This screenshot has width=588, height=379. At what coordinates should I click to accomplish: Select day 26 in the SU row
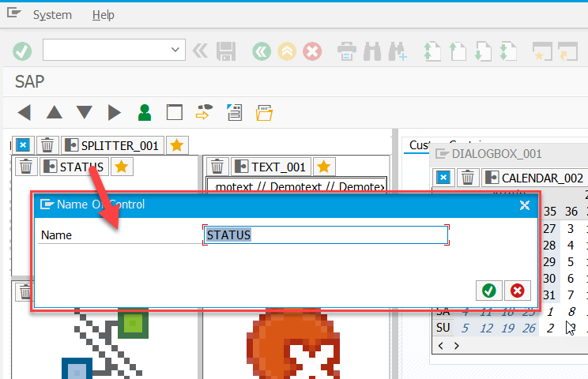click(x=529, y=328)
